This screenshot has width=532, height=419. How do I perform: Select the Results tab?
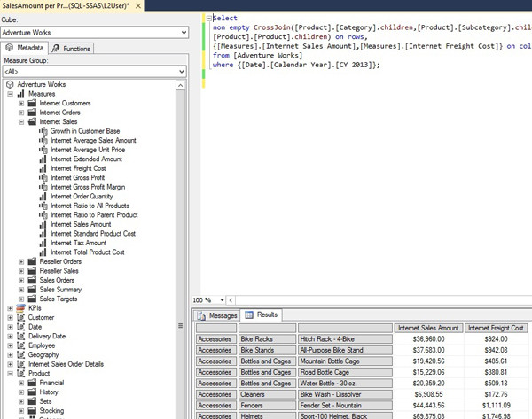click(262, 315)
